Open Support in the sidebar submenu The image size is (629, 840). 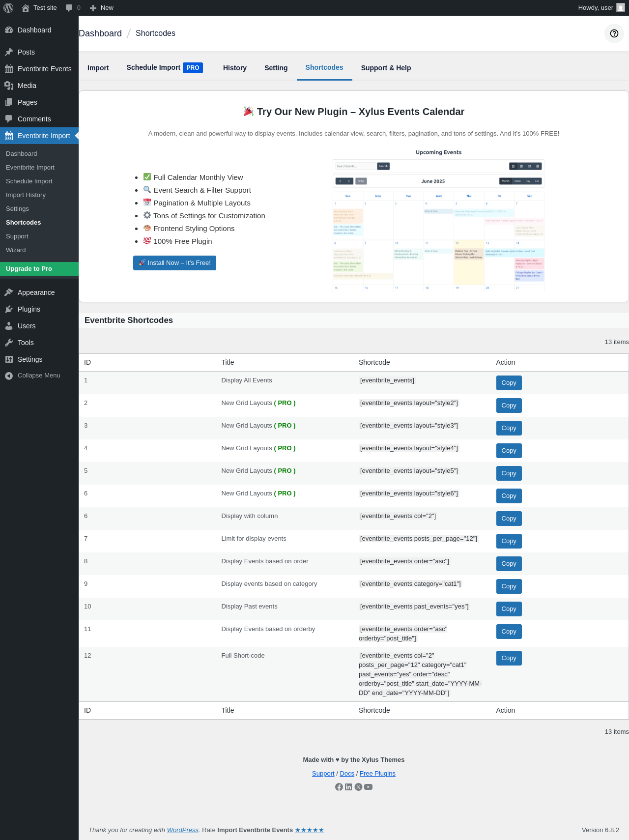[39, 236]
